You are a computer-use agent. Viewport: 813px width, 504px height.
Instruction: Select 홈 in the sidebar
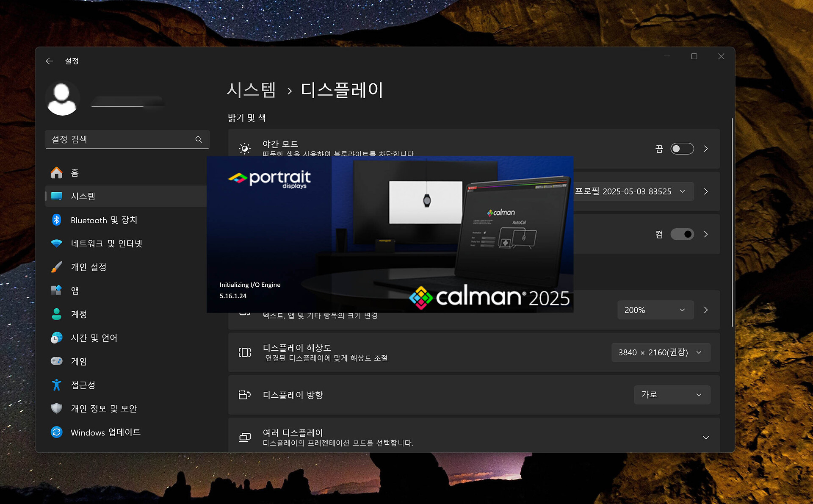[x=75, y=173]
